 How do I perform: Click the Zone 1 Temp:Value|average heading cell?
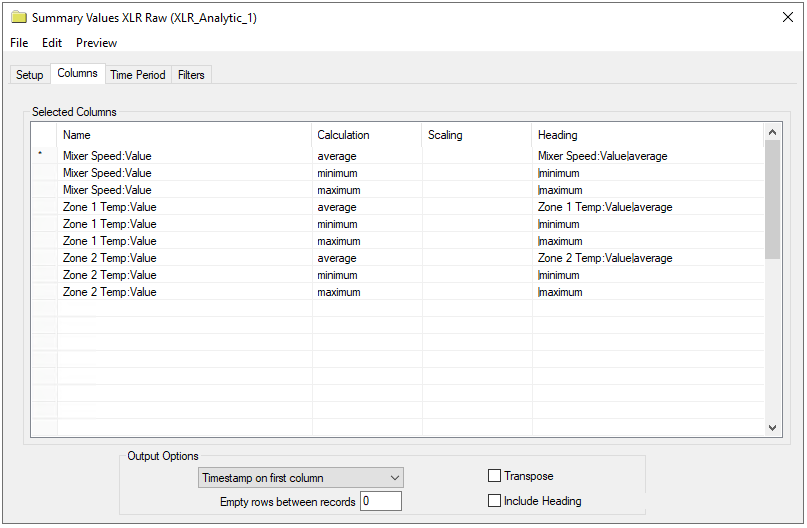pyautogui.click(x=648, y=207)
